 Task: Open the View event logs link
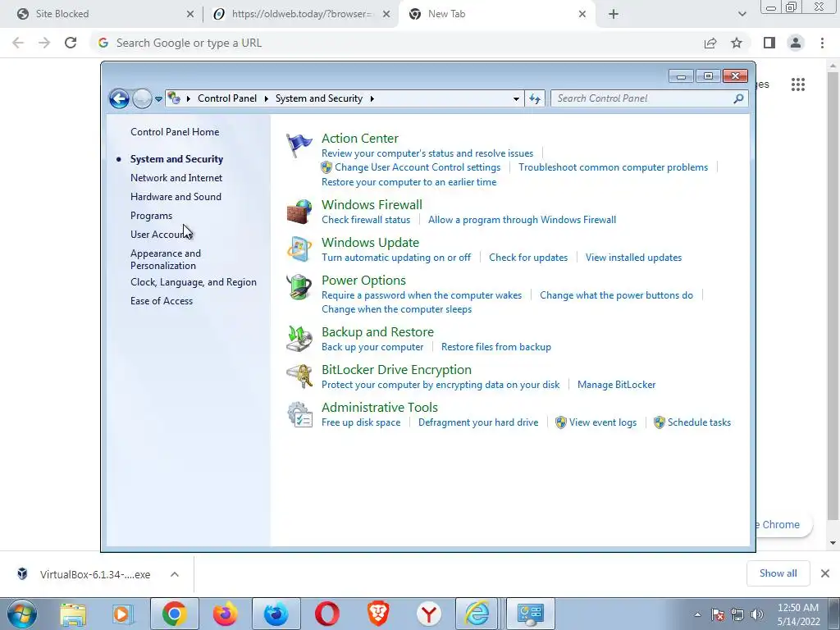[x=603, y=422]
